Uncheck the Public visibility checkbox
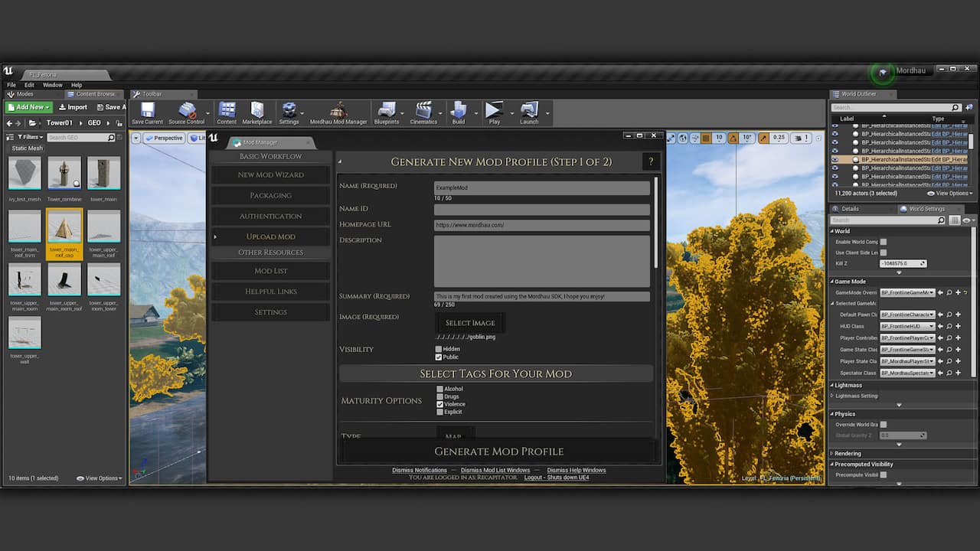The width and height of the screenshot is (980, 551). (x=439, y=357)
